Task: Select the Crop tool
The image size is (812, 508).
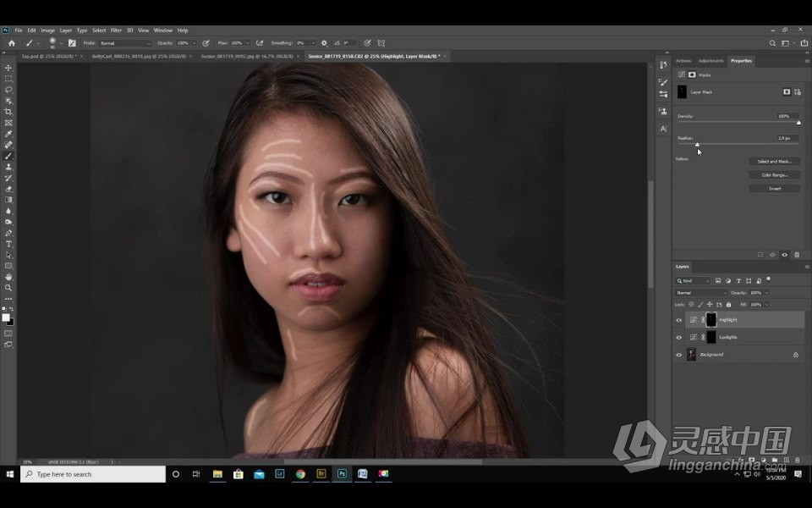Action: point(8,112)
